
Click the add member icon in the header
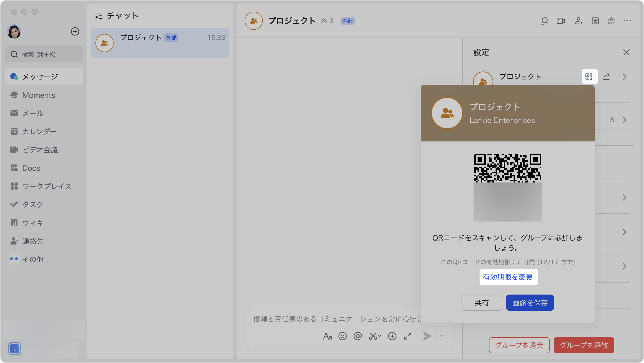579,21
